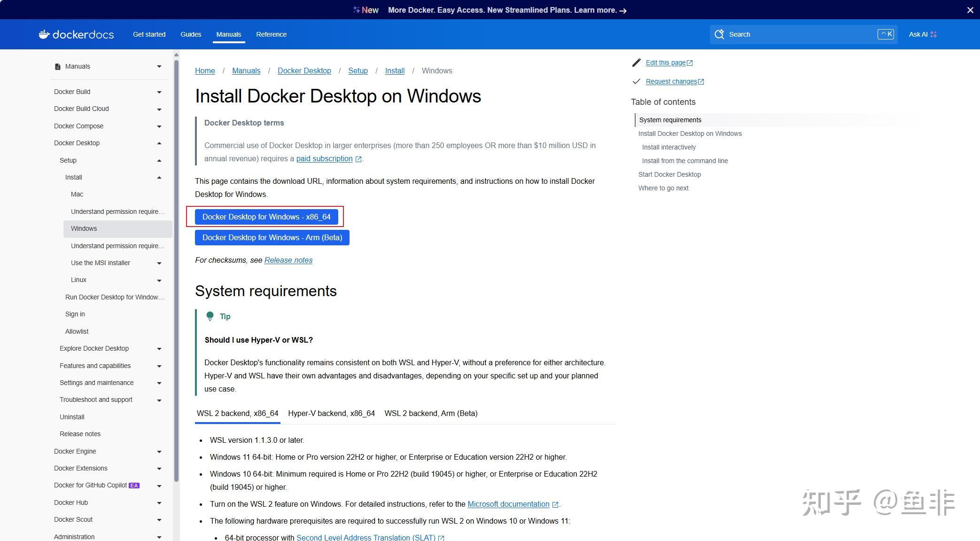This screenshot has width=980, height=541.
Task: Click the Edit this page pencil icon
Action: (x=637, y=63)
